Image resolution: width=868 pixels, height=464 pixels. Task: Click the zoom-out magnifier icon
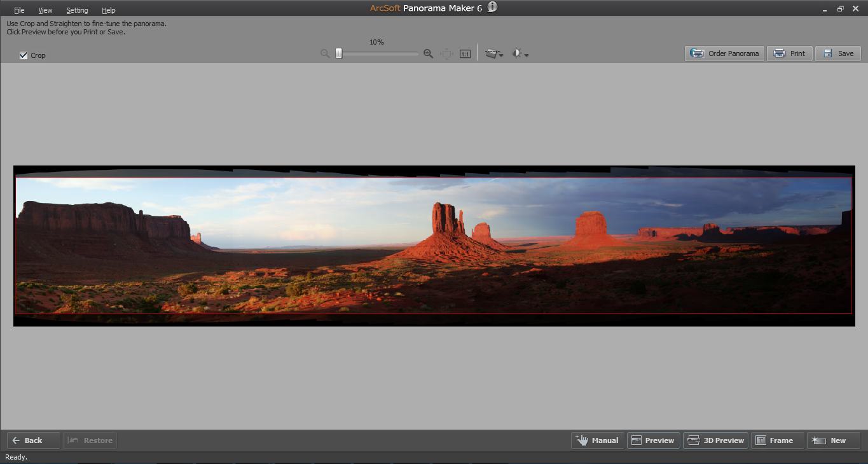[x=325, y=54]
